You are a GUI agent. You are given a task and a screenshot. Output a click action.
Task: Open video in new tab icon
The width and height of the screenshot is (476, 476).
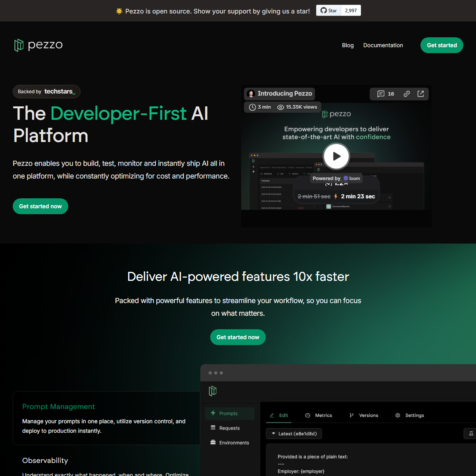click(421, 94)
